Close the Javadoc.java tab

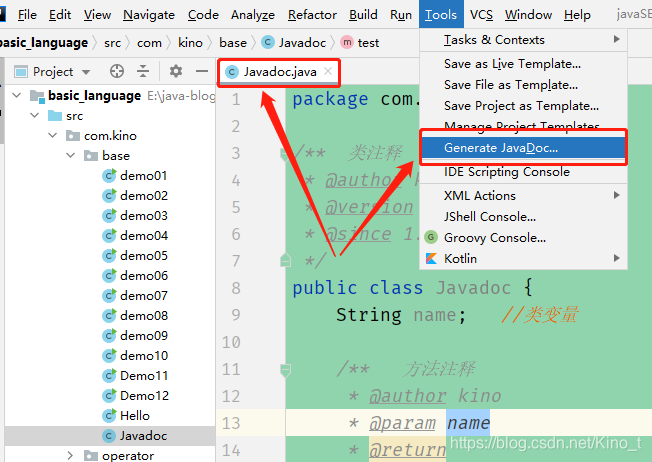(328, 71)
